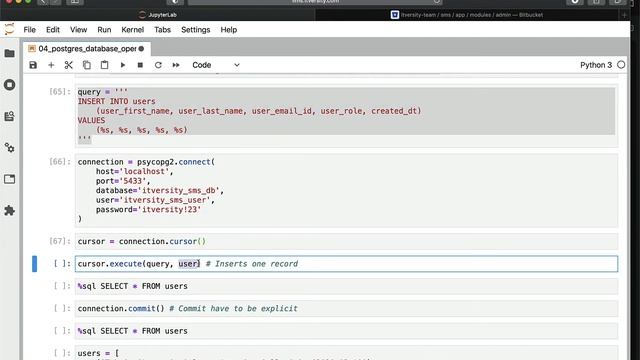This screenshot has width=640, height=360.
Task: Paste cell from clipboard
Action: (104, 65)
